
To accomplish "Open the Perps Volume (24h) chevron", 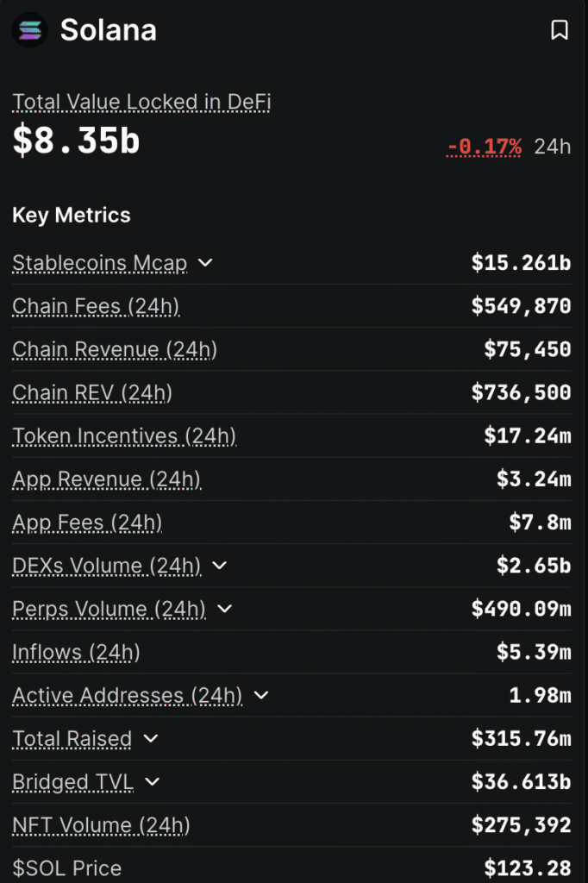I will pos(224,609).
